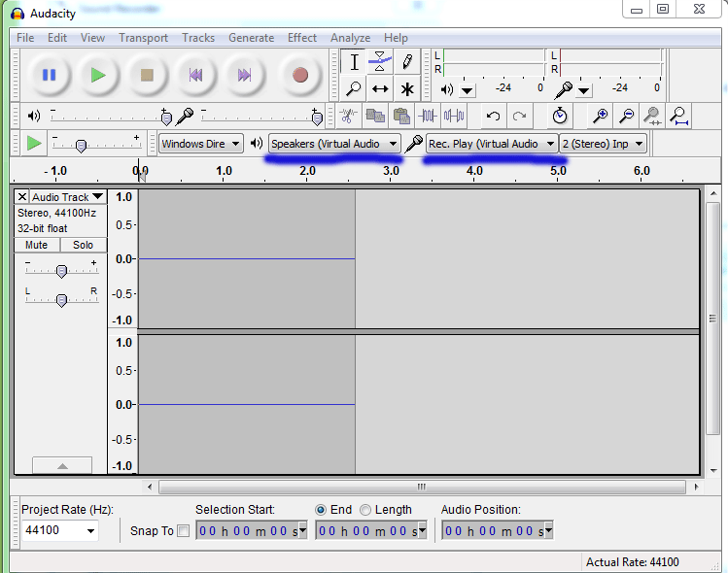Skip to start of the project

click(196, 75)
